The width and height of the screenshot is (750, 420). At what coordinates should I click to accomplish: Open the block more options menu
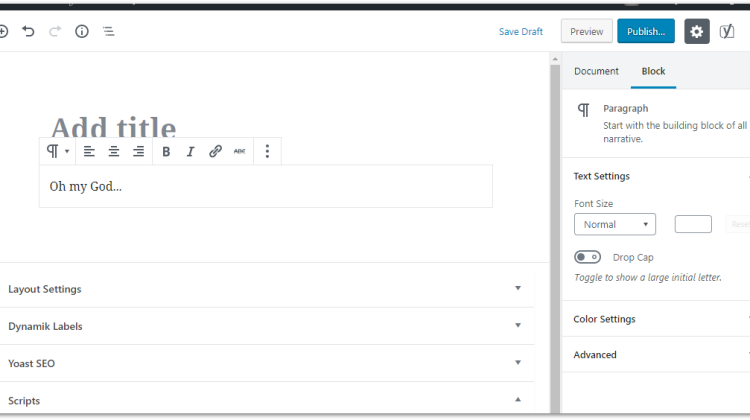pos(267,151)
